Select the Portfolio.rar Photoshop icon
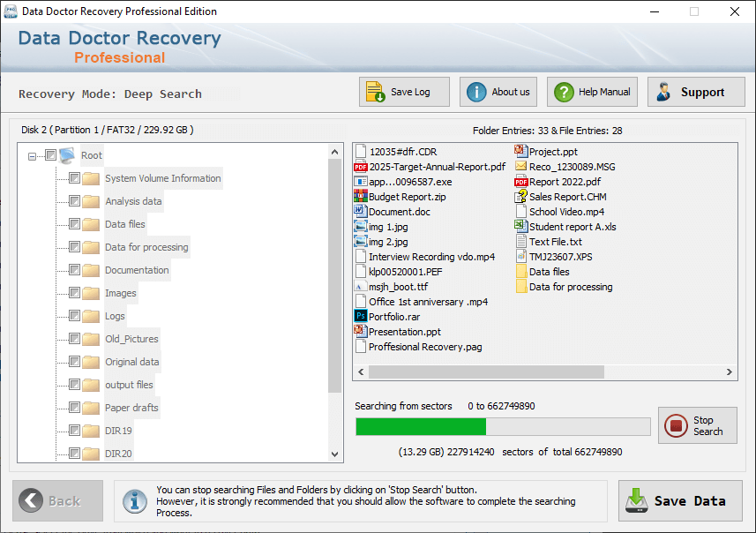Image resolution: width=756 pixels, height=533 pixels. coord(361,317)
